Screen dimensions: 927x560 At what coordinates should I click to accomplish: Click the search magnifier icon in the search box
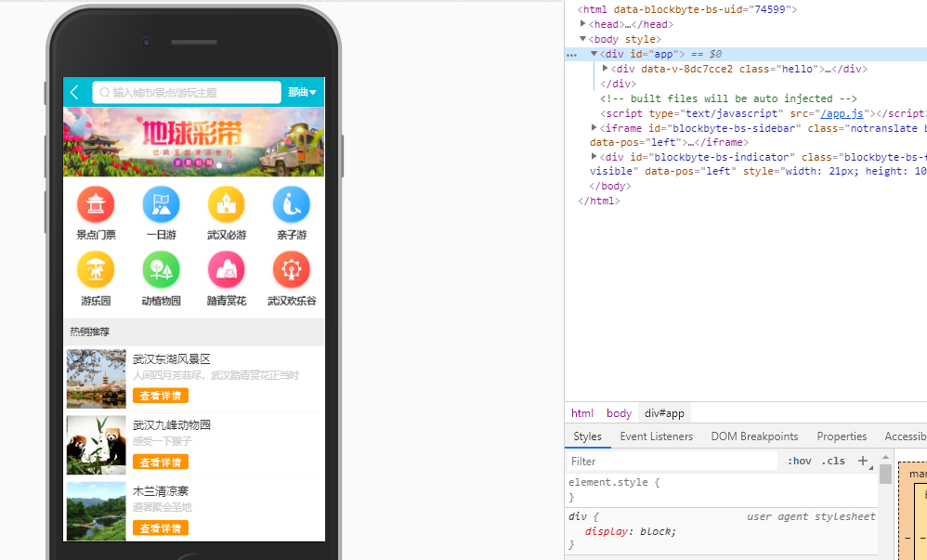click(104, 92)
